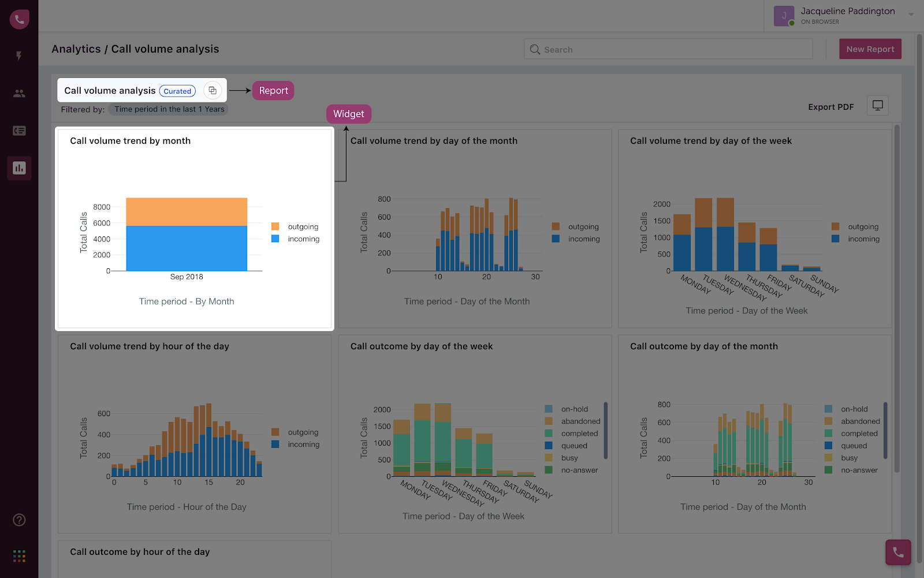924x578 pixels.
Task: Open the contacts people icon in the sidebar
Action: (19, 93)
